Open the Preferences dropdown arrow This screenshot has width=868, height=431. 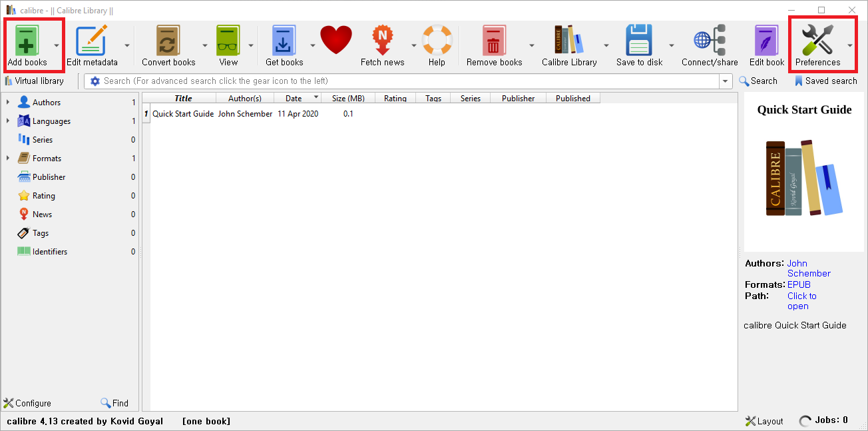[850, 45]
